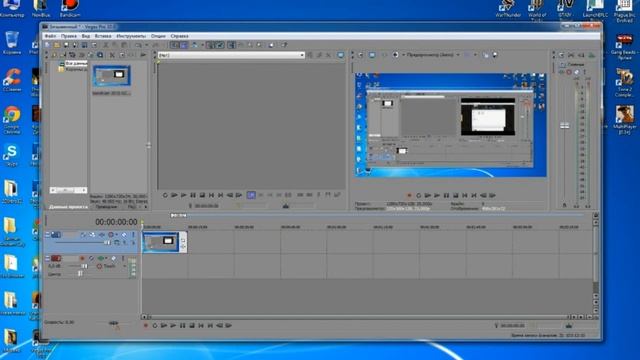Toggle Loop playback in trimmer transport
This screenshot has height=360, width=640.
pyautogui.click(x=165, y=196)
